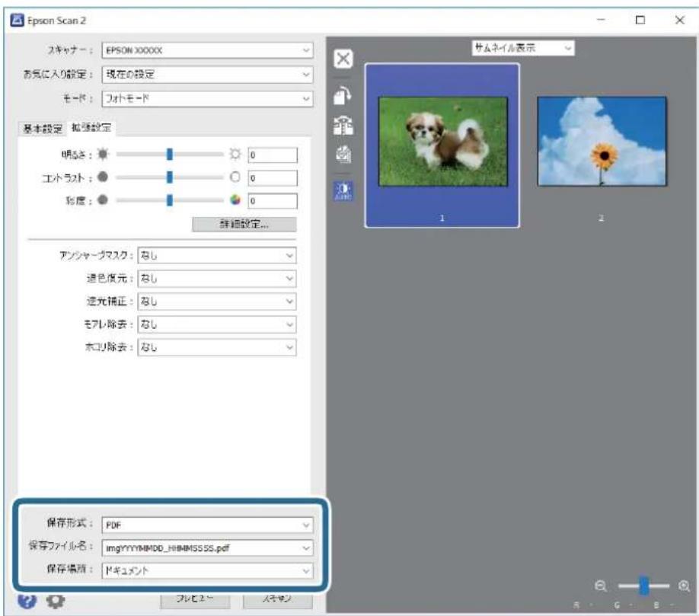The image size is (699, 616).
Task: Click the mirror flip icon in the preview toolbar
Action: pyautogui.click(x=343, y=126)
